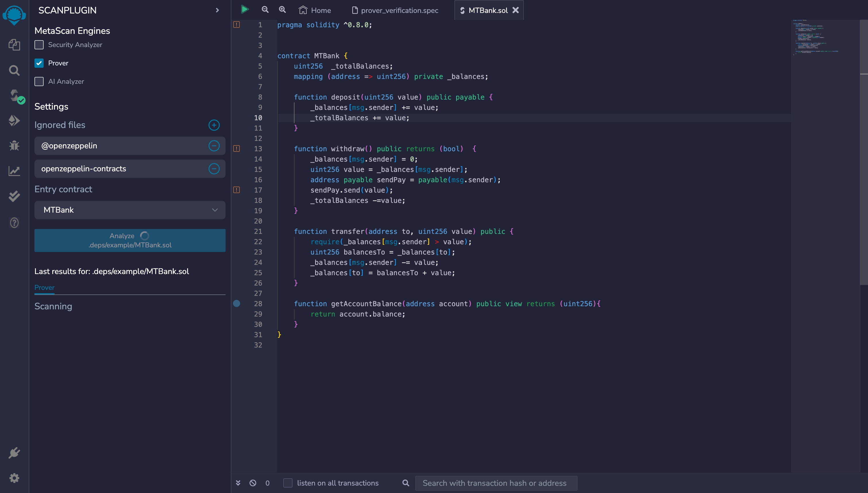
Task: Click the 'function withdraw()' code line
Action: click(x=385, y=149)
